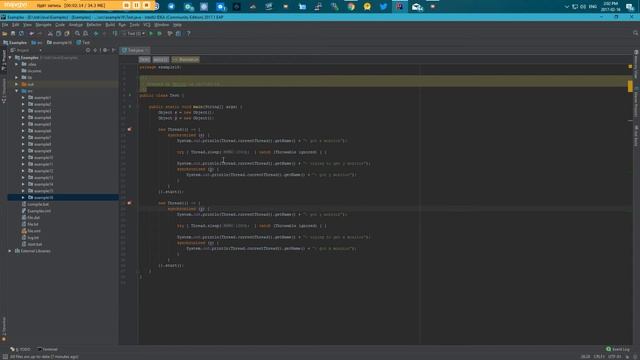Click the Synchronize toolbar icon
The width and height of the screenshot is (640, 360).
click(21, 33)
